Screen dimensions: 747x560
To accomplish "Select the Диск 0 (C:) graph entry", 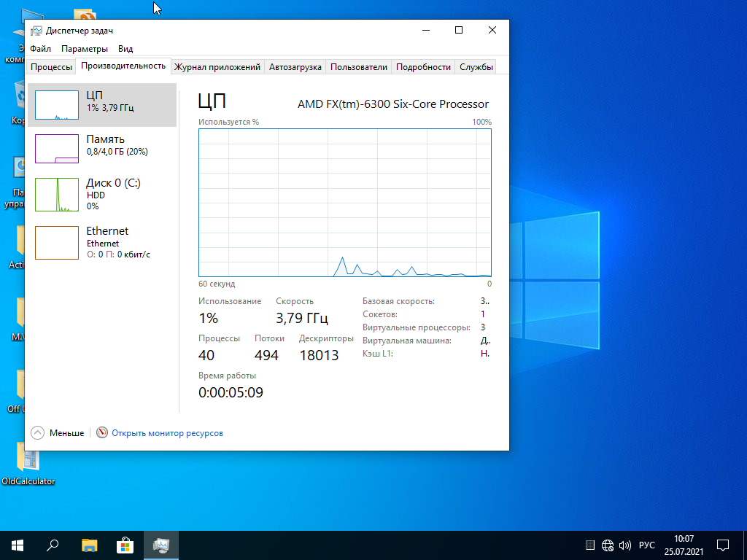I will point(102,194).
